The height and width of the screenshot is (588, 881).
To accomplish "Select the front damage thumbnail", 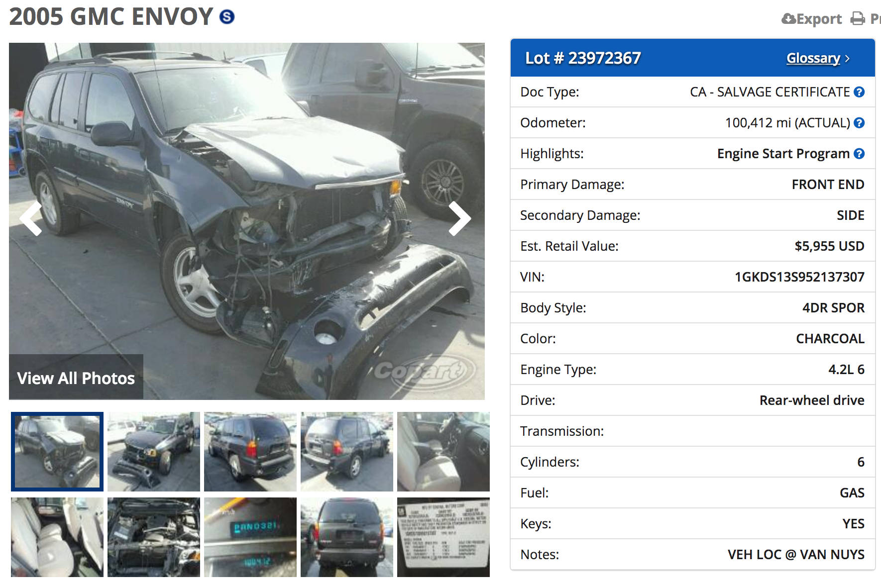I will (x=57, y=452).
